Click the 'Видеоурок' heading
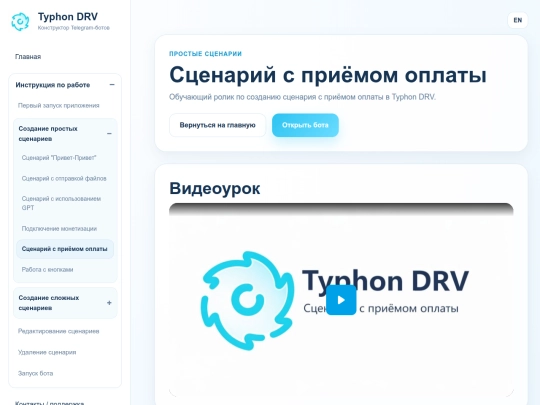Screen dimensions: 540x405 [215, 188]
